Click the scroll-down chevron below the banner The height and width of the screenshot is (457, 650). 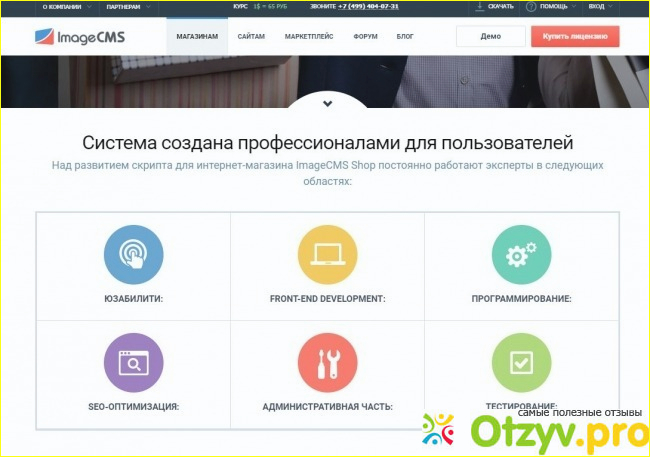(x=325, y=103)
